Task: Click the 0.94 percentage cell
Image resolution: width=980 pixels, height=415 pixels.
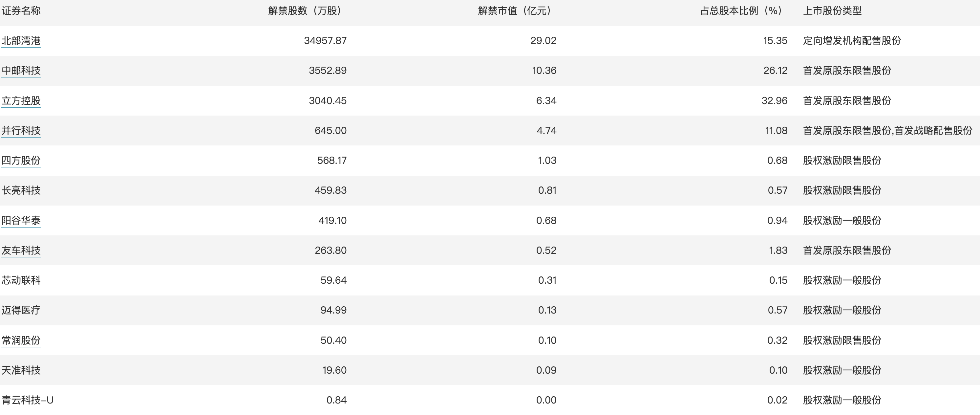Action: click(777, 220)
